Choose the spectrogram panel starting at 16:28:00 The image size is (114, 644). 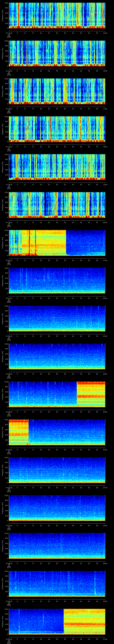57,546
